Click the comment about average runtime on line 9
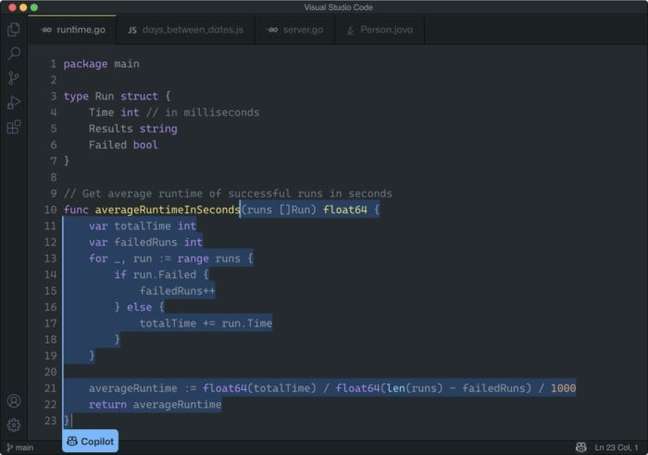Viewport: 648px width, 455px height. pyautogui.click(x=228, y=193)
